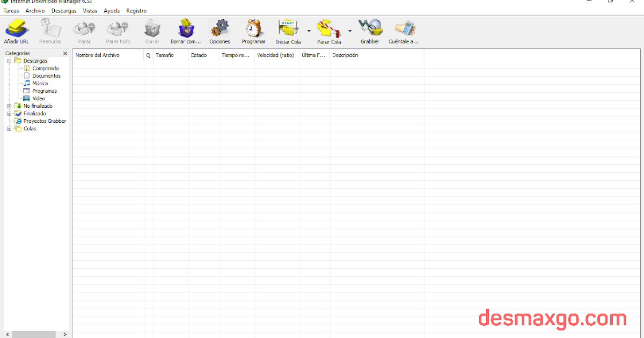Click the categories horizontal scrollbar thumb
This screenshot has width=644, height=338.
[34, 334]
